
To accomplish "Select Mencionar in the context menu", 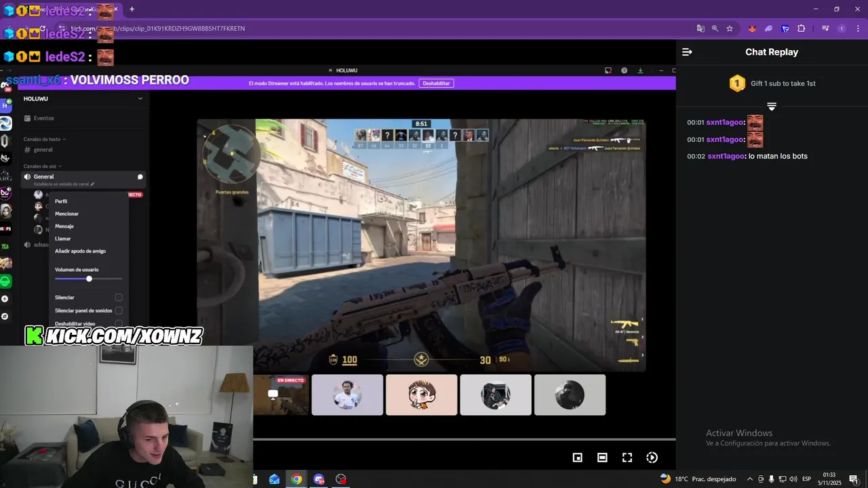I will coord(66,213).
